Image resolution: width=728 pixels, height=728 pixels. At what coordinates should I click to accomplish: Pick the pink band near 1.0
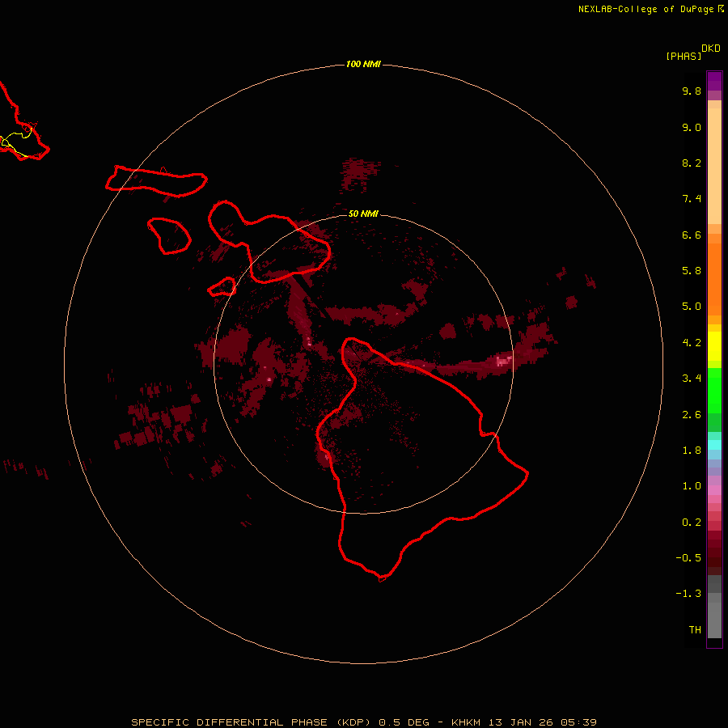pos(714,490)
